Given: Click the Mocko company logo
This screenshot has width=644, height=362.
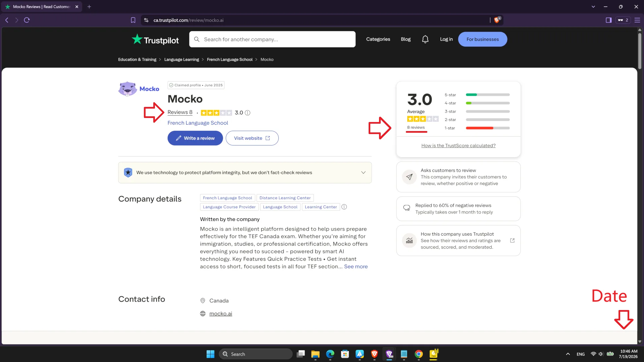Looking at the screenshot, I should point(139,89).
